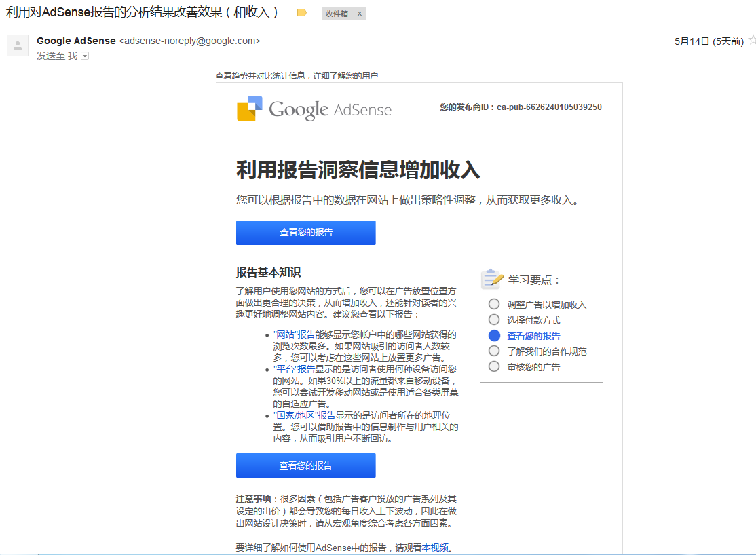Click the email subject line at top
The image size is (756, 555).
(142, 12)
